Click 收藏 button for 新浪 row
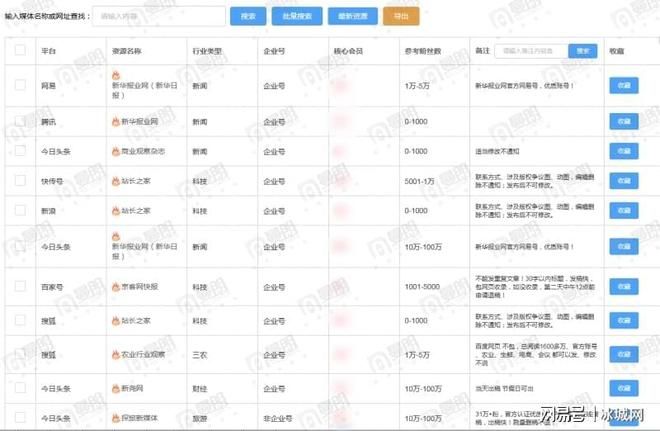Screen dimensions: 660x431 (x=624, y=210)
